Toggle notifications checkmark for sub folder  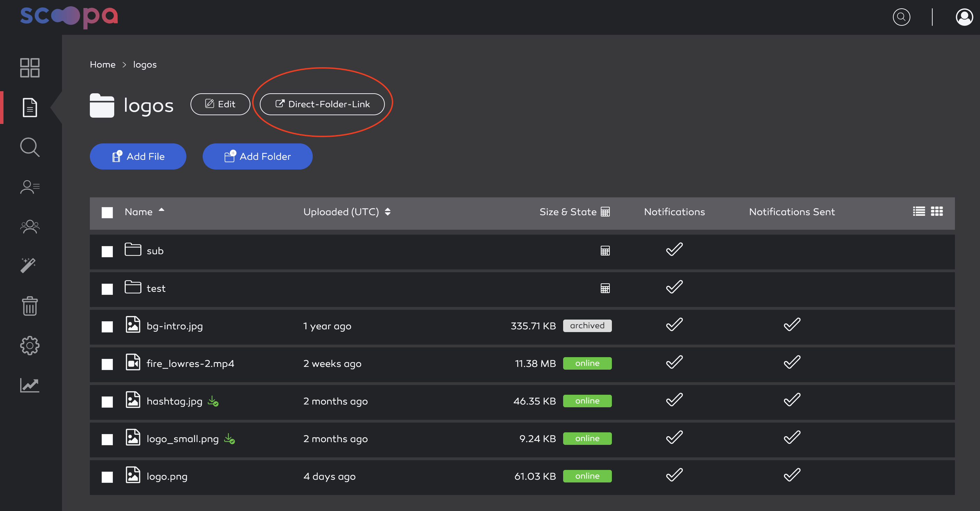(x=674, y=250)
